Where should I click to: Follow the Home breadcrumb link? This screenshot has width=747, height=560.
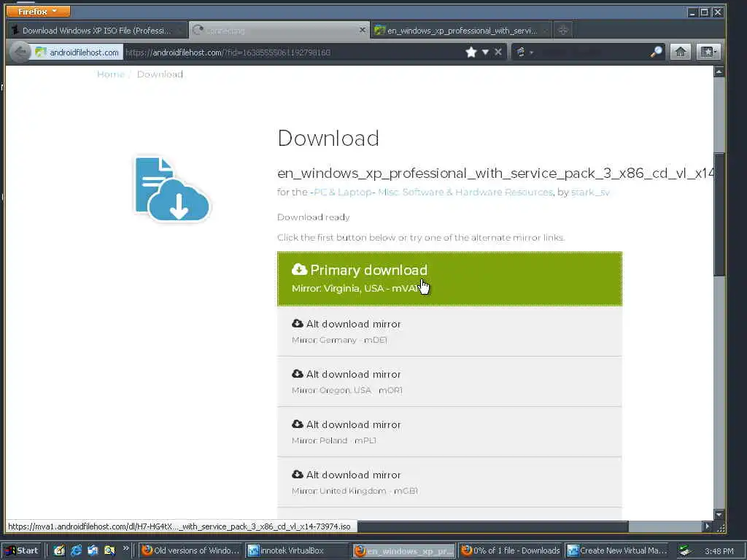pos(110,74)
